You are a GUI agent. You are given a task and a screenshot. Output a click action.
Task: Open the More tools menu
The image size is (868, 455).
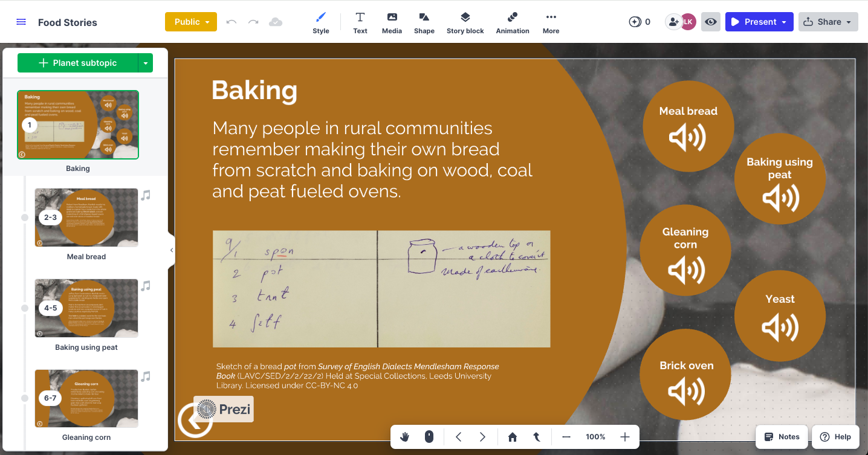(x=551, y=22)
